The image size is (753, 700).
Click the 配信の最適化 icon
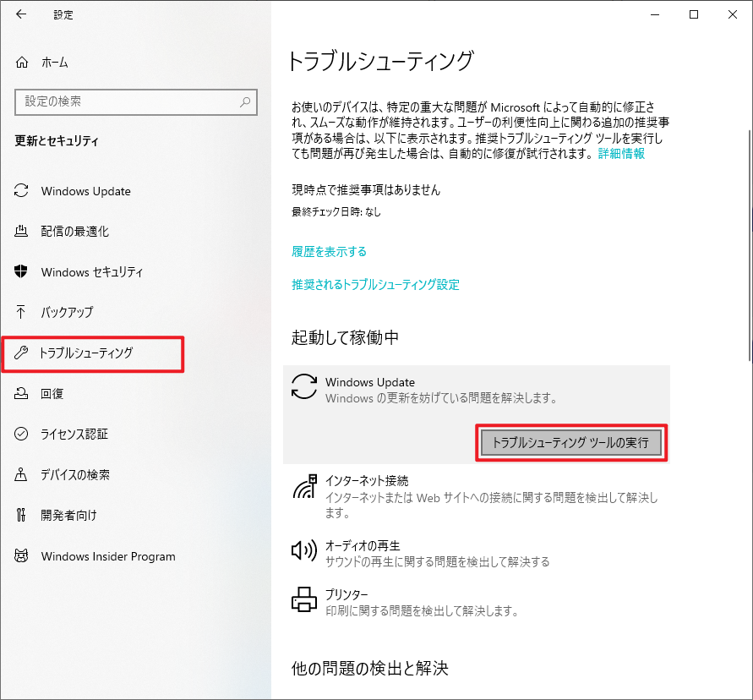click(21, 231)
